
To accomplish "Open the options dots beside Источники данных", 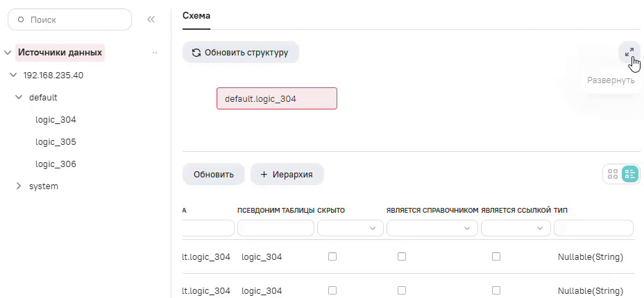I will 155,53.
